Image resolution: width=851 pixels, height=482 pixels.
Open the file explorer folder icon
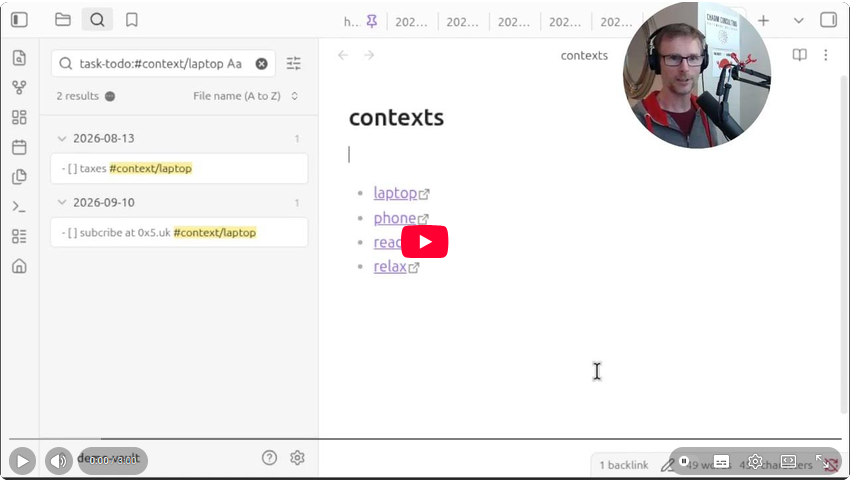click(63, 20)
